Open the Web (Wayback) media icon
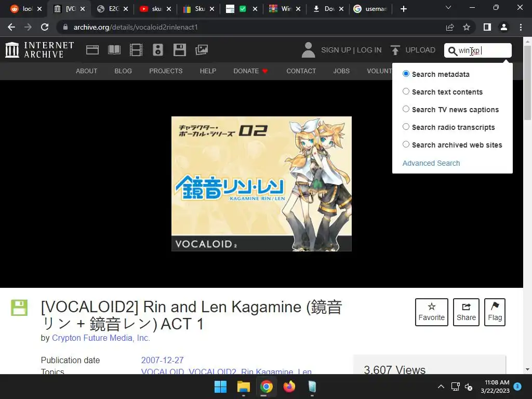The height and width of the screenshot is (399, 532). 92,50
